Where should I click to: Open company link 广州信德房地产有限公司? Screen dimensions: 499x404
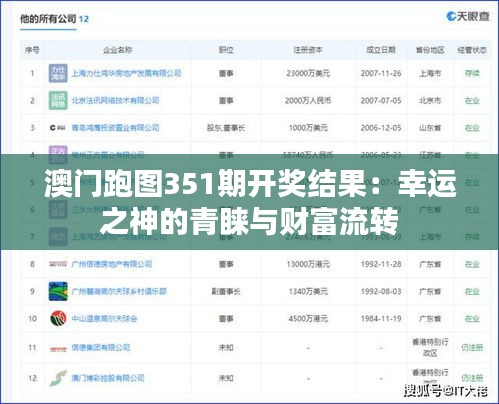[x=112, y=264]
